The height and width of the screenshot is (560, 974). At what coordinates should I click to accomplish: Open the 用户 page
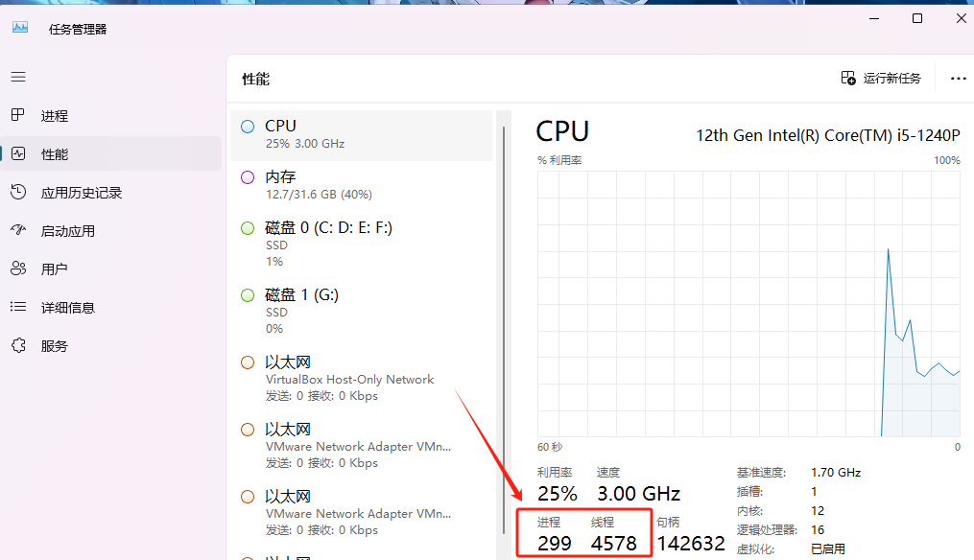tap(110, 269)
